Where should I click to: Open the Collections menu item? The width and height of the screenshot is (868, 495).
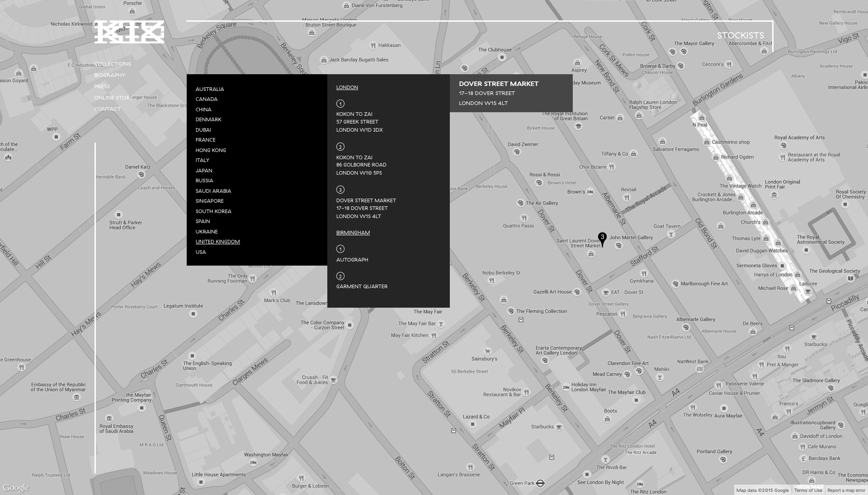112,64
